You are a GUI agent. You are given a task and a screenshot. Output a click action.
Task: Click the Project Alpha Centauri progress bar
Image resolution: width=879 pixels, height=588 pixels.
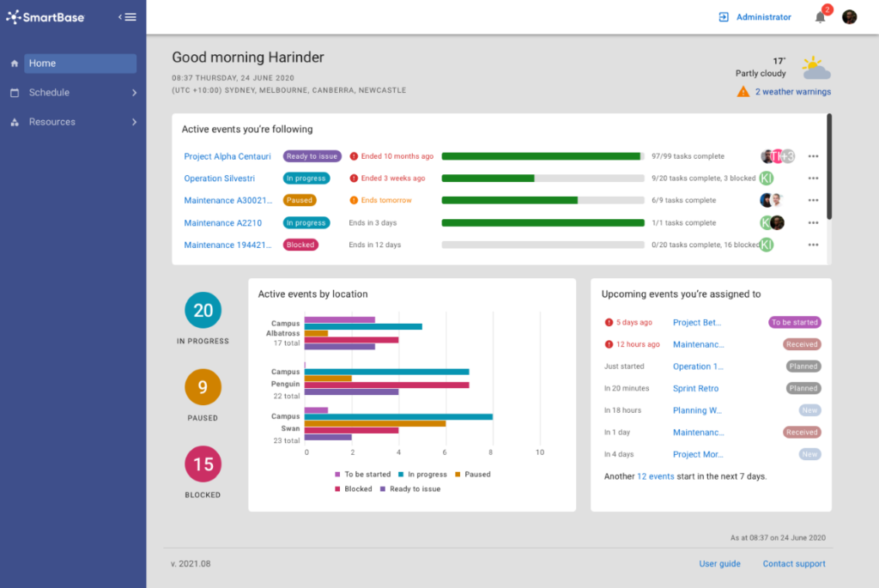[543, 156]
